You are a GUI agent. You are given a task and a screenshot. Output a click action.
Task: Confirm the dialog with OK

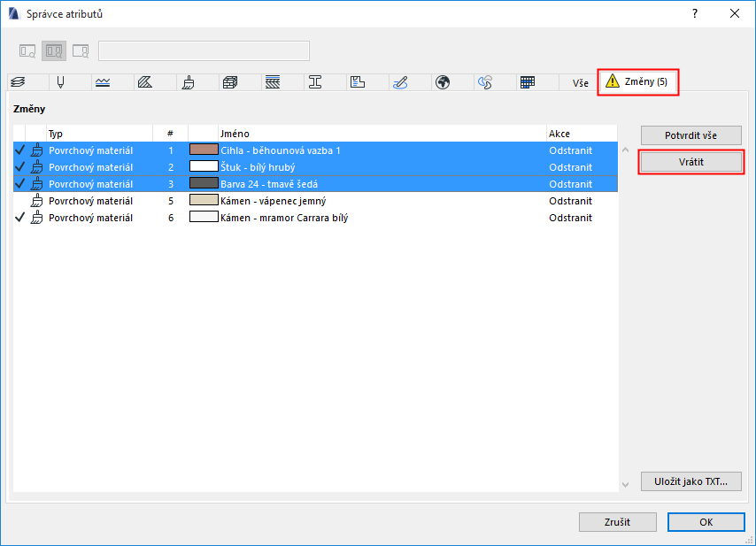coord(706,522)
